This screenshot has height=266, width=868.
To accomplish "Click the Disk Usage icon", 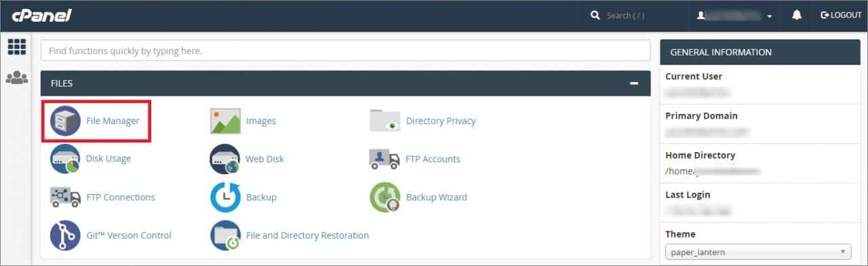I will click(x=65, y=159).
